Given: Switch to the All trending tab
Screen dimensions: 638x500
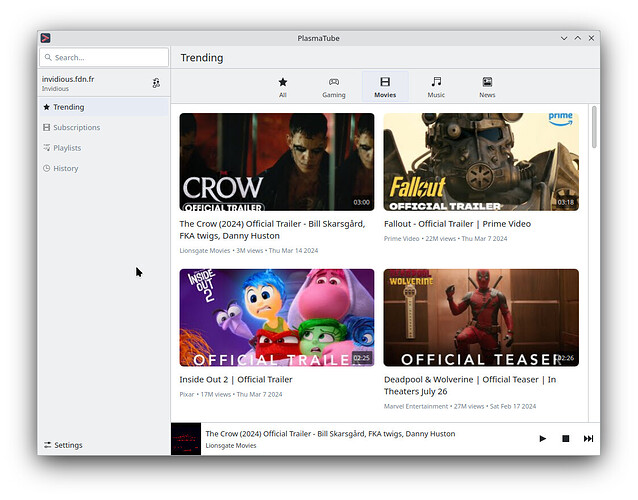Looking at the screenshot, I should tap(283, 87).
